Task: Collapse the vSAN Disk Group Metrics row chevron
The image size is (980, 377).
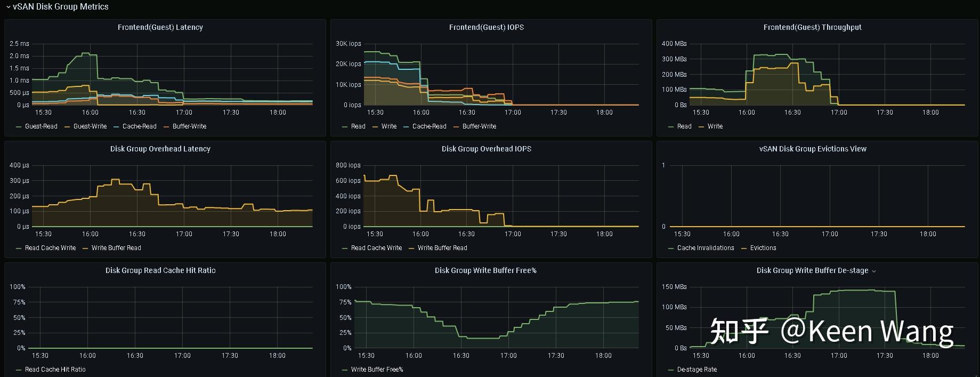Action: 8,7
